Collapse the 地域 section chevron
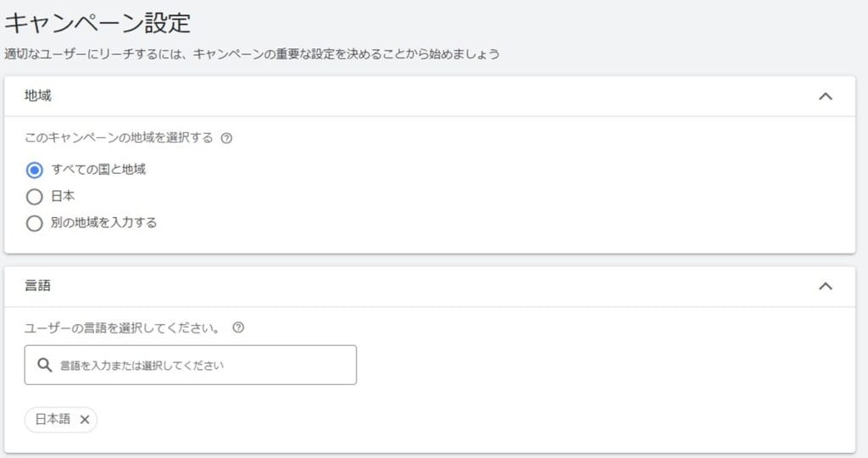Viewport: 868px width, 458px height. coord(826,97)
